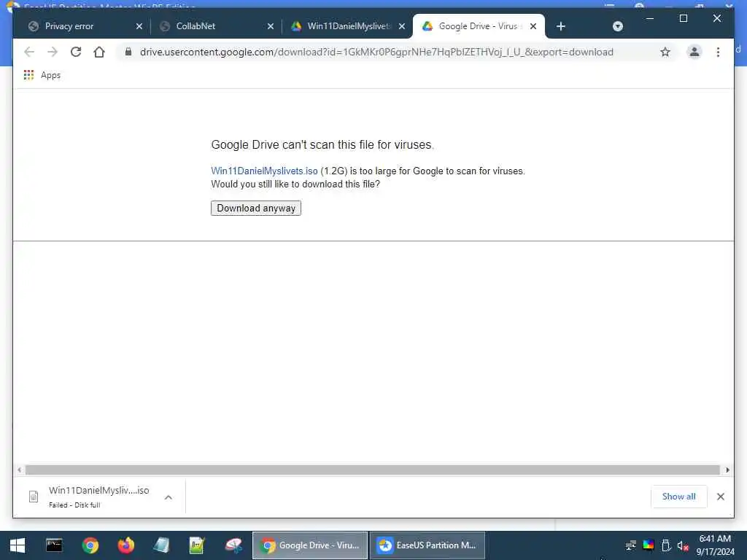Switch to Google Drive taskbar window
The image size is (747, 560).
[310, 545]
